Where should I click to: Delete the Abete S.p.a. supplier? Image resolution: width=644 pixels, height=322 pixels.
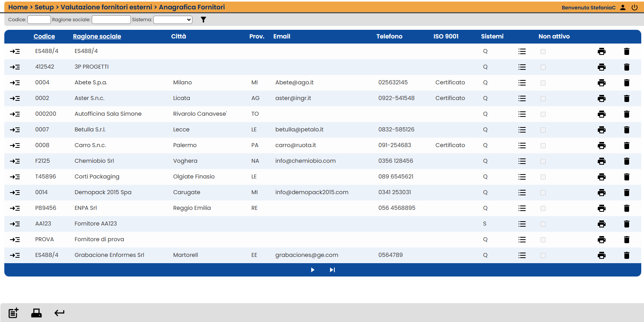[x=627, y=83]
